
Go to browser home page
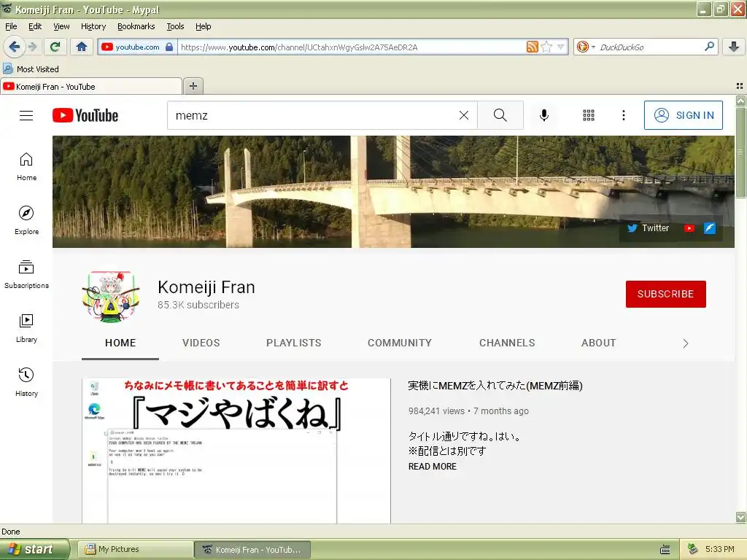click(x=82, y=47)
